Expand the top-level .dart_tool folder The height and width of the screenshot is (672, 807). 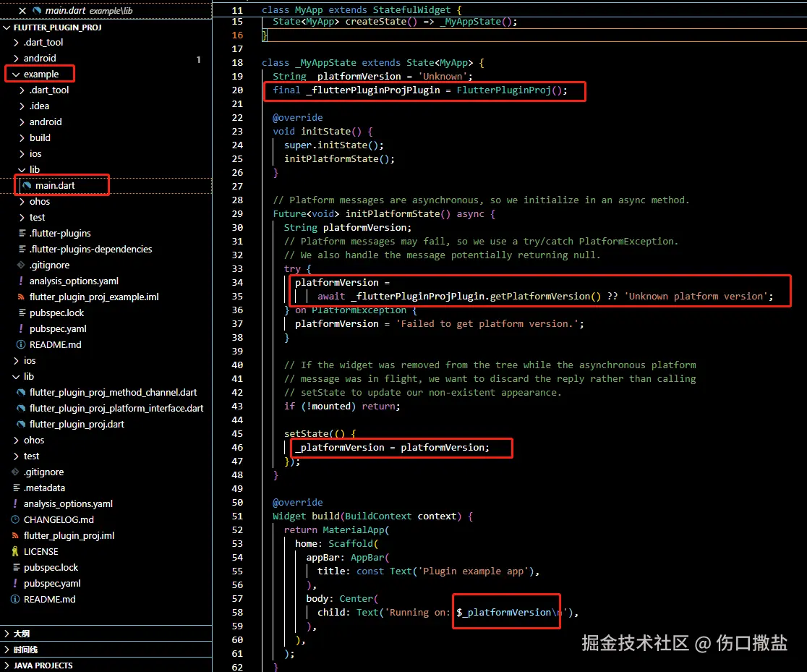click(x=16, y=42)
